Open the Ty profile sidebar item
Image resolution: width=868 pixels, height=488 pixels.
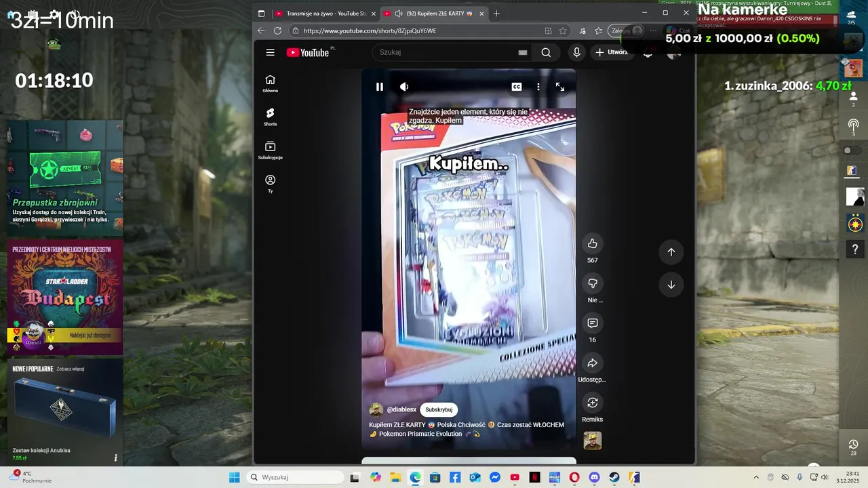(270, 184)
